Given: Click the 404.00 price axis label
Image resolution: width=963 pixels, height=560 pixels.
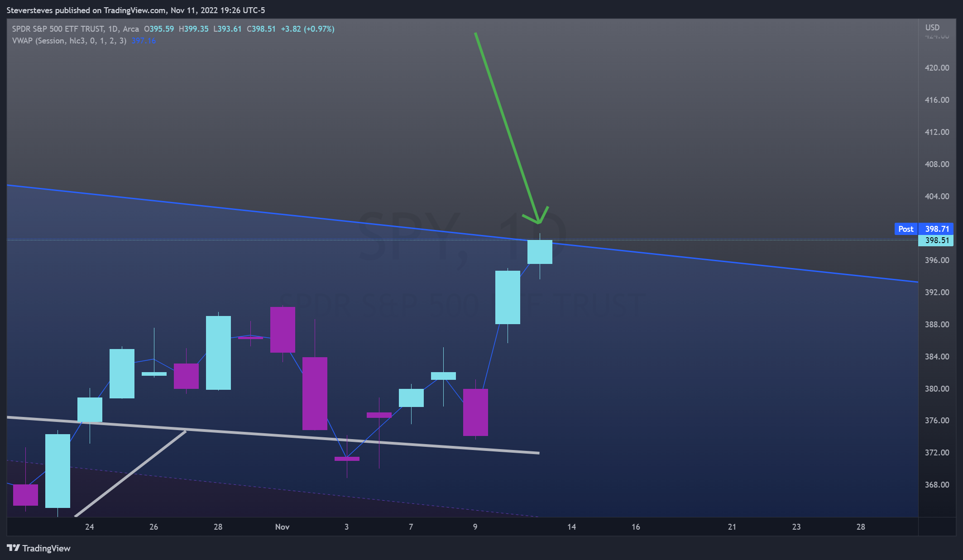Looking at the screenshot, I should tap(937, 196).
